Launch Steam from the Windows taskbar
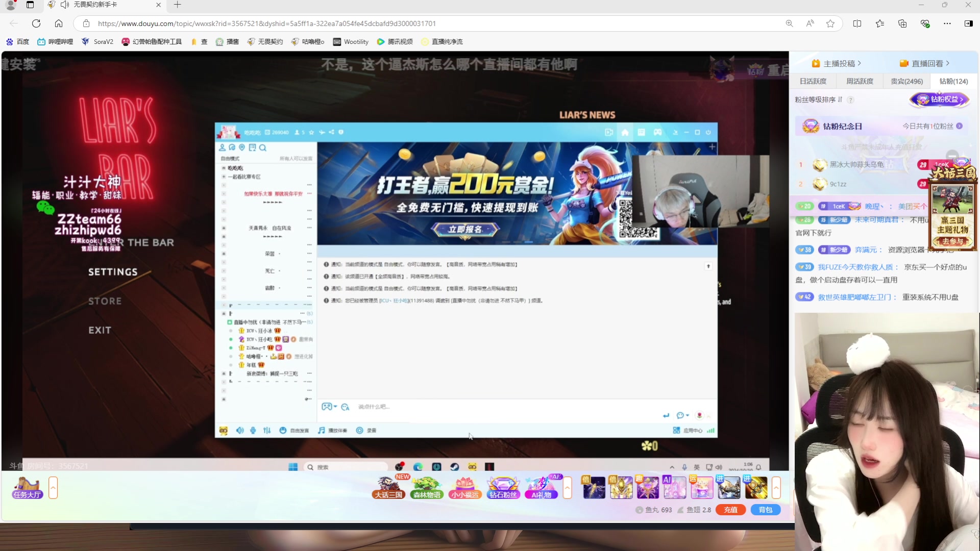Screen dimensions: 980x551 point(455,466)
